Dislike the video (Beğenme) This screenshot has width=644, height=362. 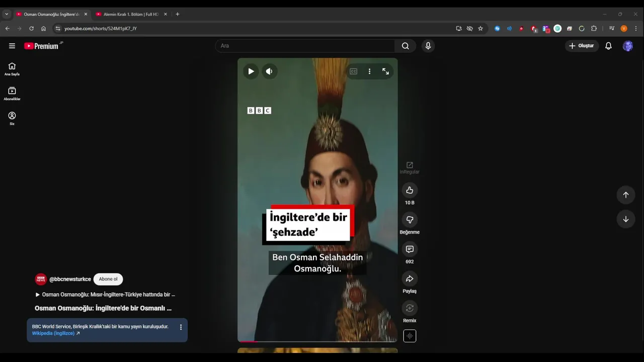point(410,220)
